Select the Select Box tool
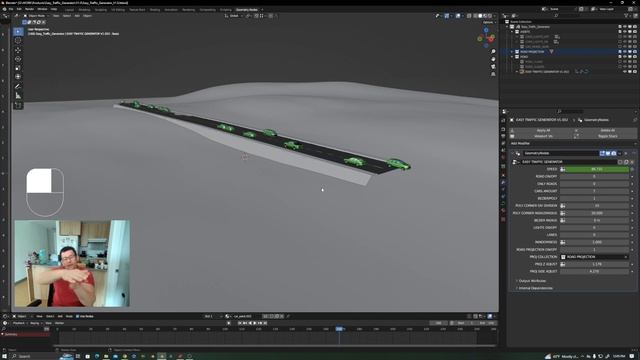Screen dimensions: 640x360 (18, 31)
